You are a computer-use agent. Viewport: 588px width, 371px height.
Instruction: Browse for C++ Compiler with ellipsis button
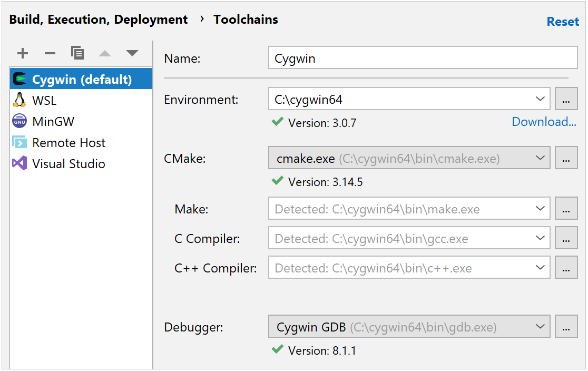[566, 268]
